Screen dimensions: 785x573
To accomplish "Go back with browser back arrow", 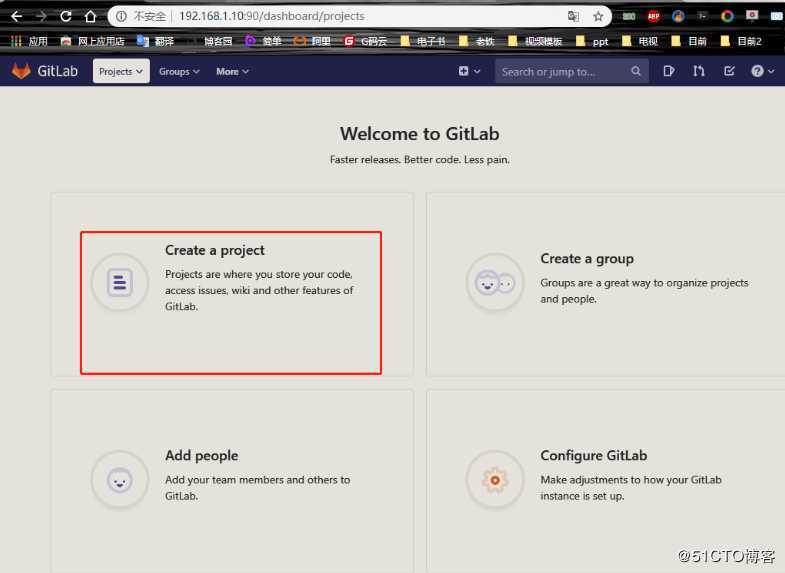I will pyautogui.click(x=16, y=17).
